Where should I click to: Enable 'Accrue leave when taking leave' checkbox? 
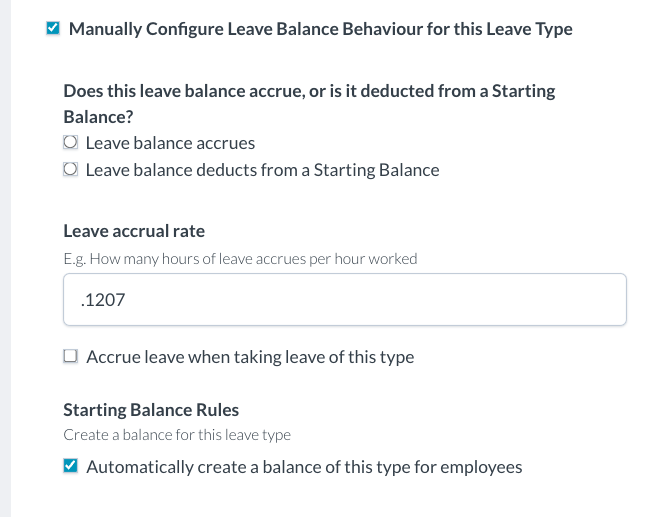(70, 356)
